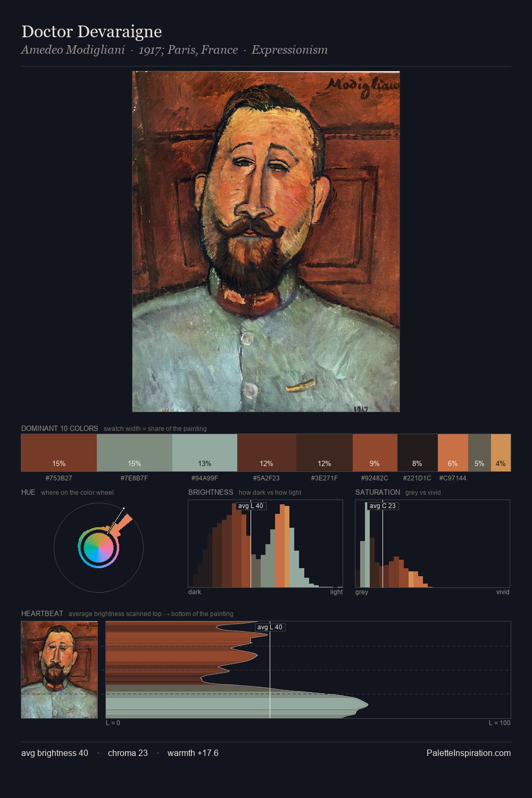Click footer stat 'warmth +17.6'
The height and width of the screenshot is (798, 532).
pos(193,753)
